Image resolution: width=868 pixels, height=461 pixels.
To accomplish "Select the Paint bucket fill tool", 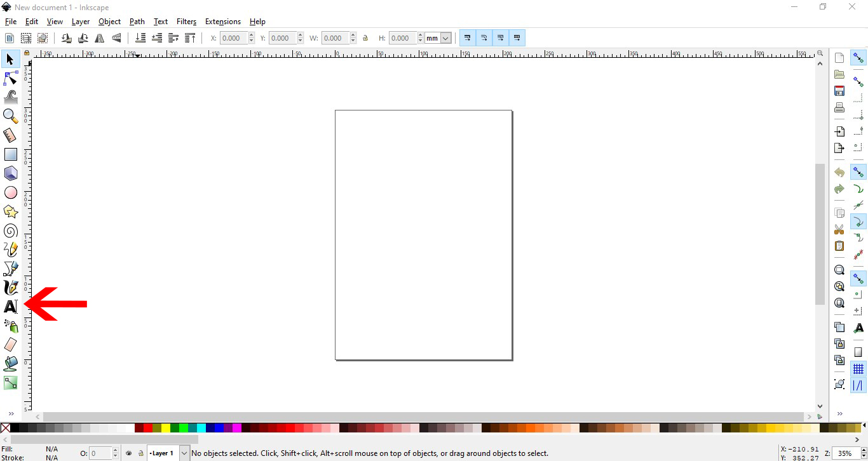I will 10,364.
